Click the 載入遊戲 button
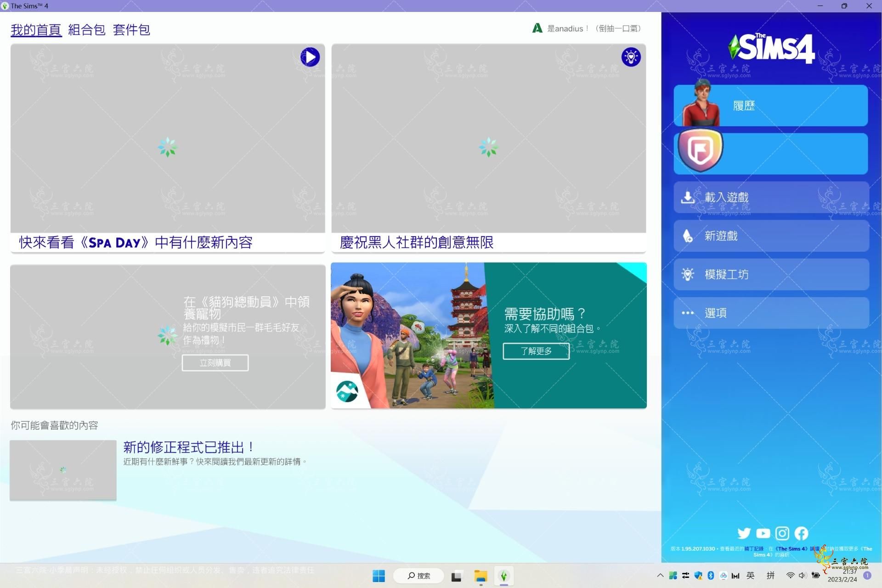The width and height of the screenshot is (882, 588). (771, 198)
